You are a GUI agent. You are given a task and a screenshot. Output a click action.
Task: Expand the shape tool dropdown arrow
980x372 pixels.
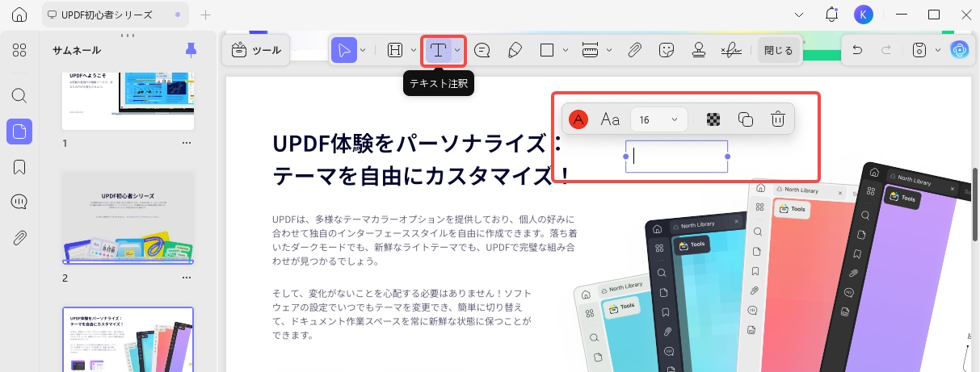click(x=566, y=50)
